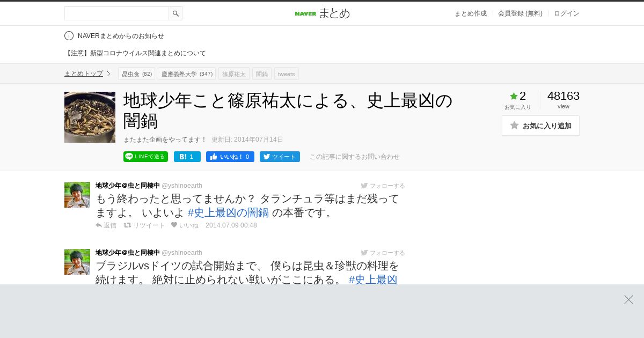Open #史上最凶の闇鍋 hashtag in first tweet
Viewport: 644px width, 338px height.
(228, 212)
